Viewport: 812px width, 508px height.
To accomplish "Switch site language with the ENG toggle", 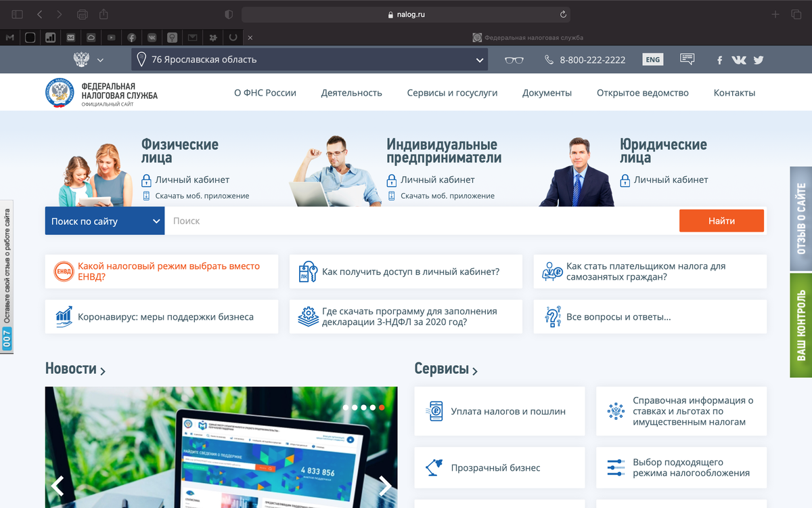I will coord(652,60).
